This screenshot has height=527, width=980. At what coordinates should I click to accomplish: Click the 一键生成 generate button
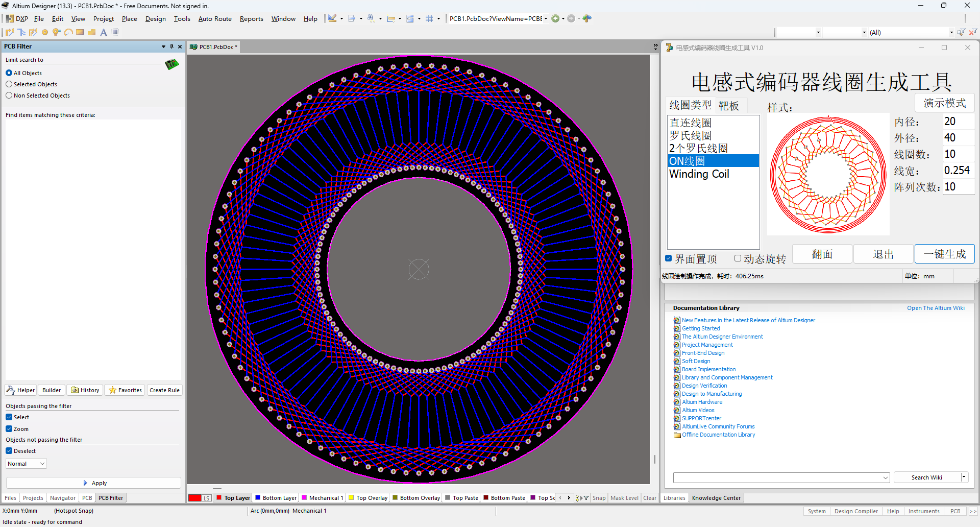click(x=944, y=254)
